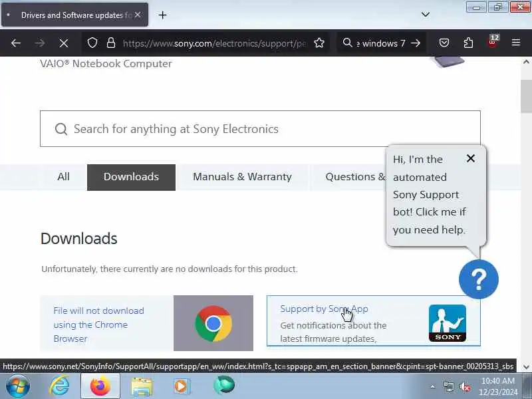The height and width of the screenshot is (399, 532).
Task: Close the Sony Support bot bubble
Action: 471,158
